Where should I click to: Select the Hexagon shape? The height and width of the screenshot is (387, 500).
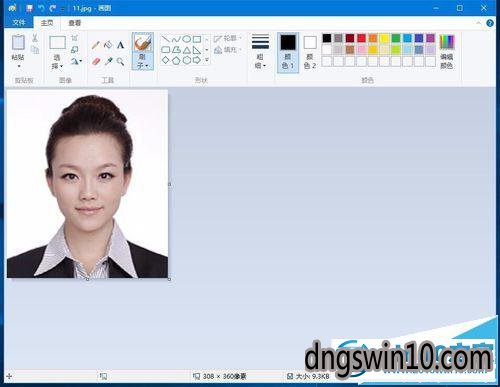187,60
